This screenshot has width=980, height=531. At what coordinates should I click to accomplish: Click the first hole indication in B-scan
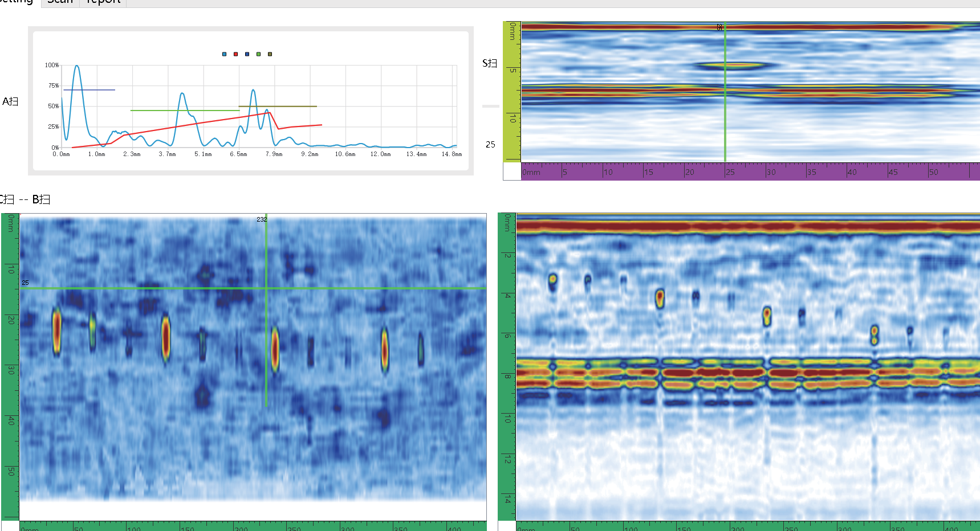pyautogui.click(x=552, y=280)
